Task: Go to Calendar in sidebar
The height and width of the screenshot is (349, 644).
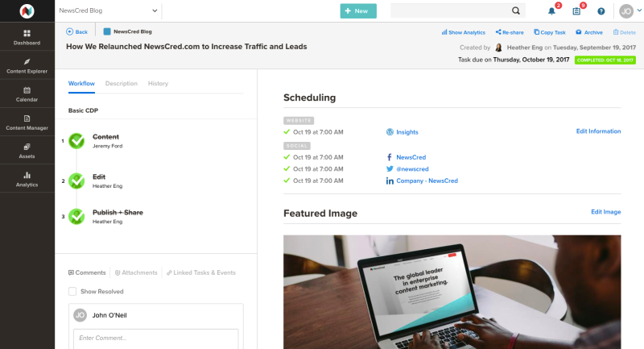Action: point(27,93)
